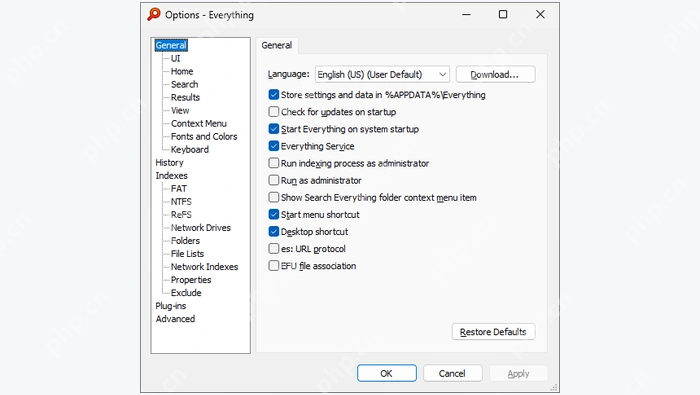Open the Search settings page
Image resolution: width=700 pixels, height=395 pixels.
tap(184, 84)
